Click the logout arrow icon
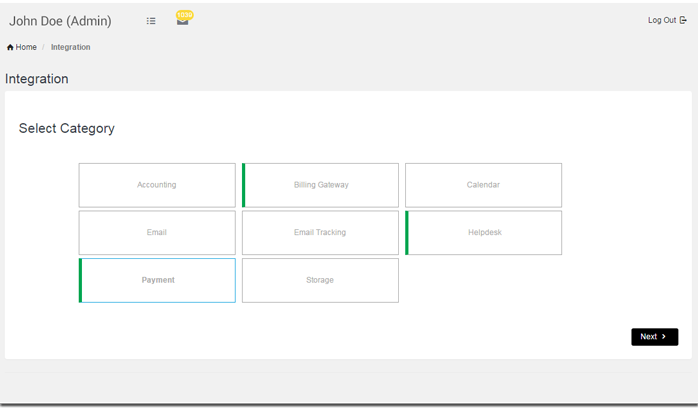Screen dimensions: 698x420 684,20
